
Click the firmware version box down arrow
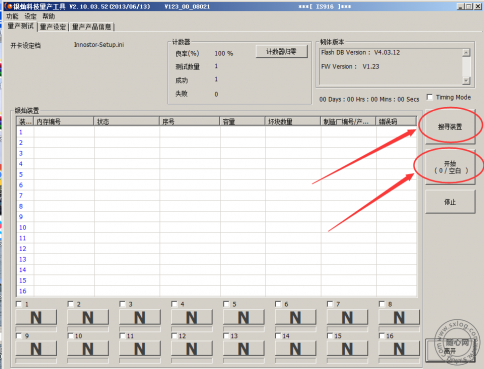[466, 80]
